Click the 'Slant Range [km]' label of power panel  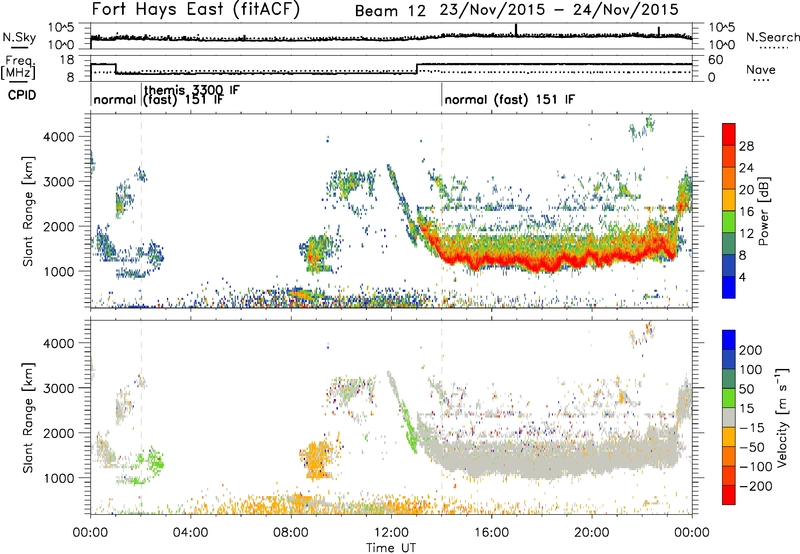28,211
